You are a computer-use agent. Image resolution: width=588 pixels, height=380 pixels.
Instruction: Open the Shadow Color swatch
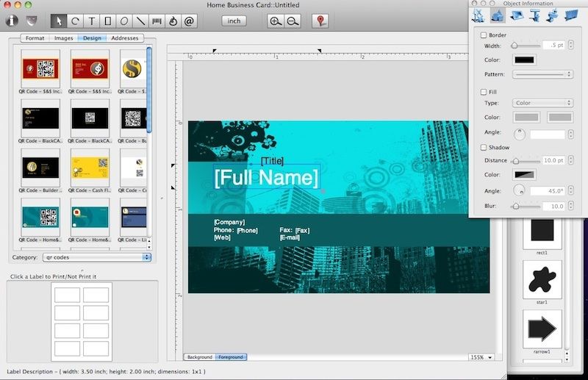tap(524, 174)
